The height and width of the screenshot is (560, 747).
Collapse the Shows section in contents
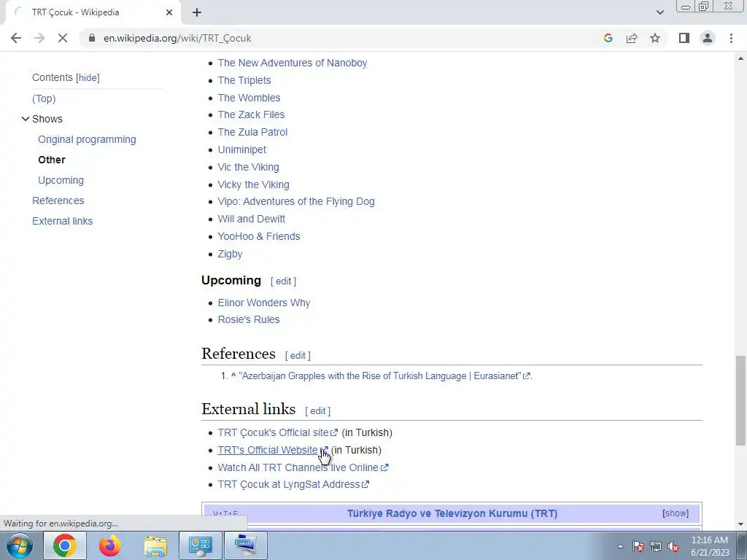pyautogui.click(x=26, y=119)
